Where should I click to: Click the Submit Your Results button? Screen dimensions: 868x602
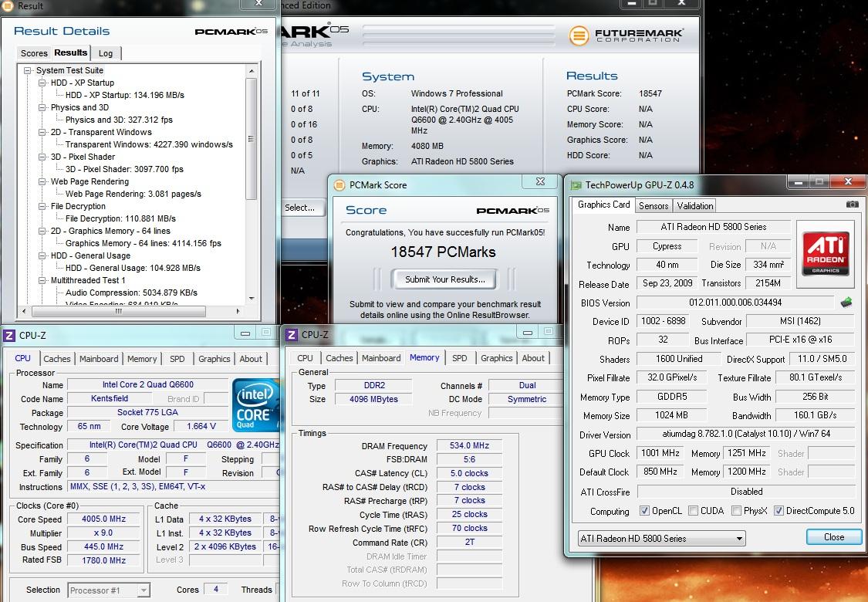click(x=445, y=279)
